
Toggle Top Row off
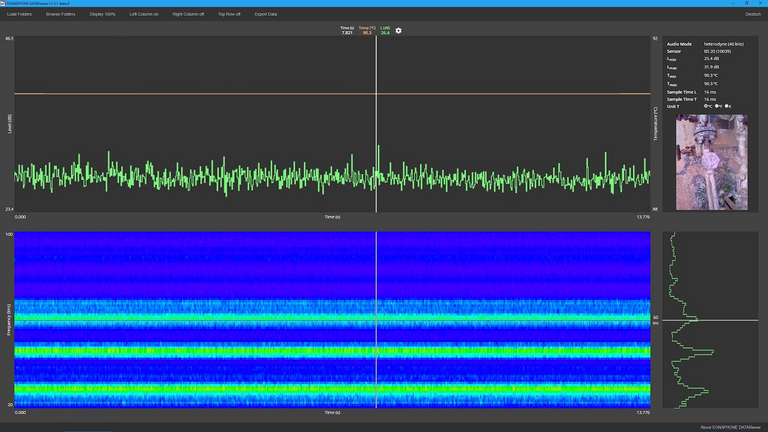coord(231,14)
